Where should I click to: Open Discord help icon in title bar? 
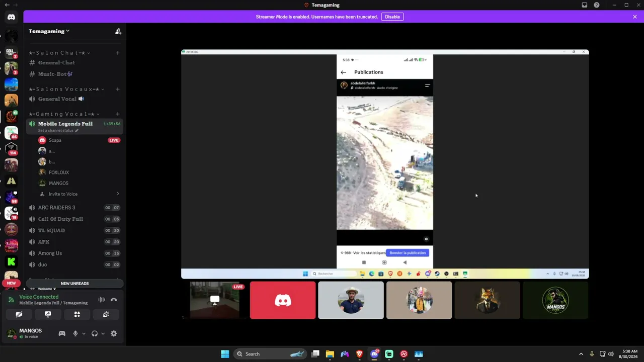(x=597, y=5)
